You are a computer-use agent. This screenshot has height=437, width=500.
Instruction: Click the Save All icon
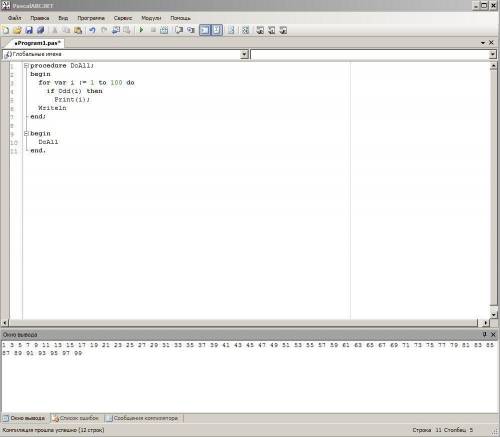[41, 30]
